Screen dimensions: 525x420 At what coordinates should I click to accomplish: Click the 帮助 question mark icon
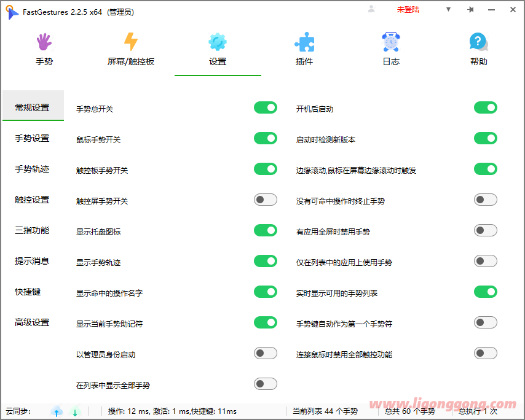[478, 42]
